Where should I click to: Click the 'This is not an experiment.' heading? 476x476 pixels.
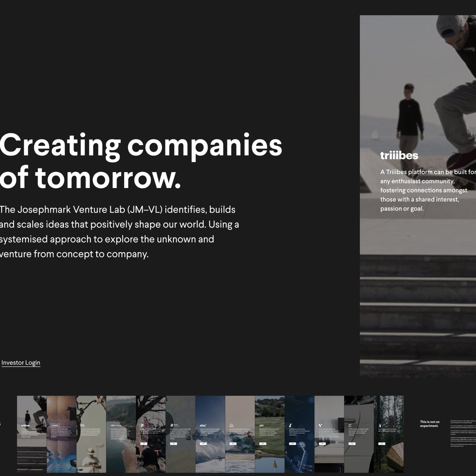(430, 424)
